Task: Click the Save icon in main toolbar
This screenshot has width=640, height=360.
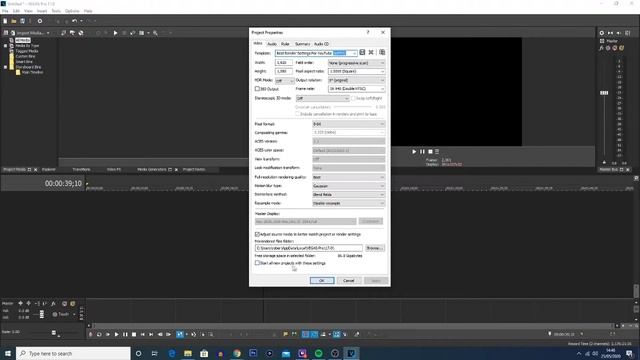Action: pyautogui.click(x=22, y=21)
